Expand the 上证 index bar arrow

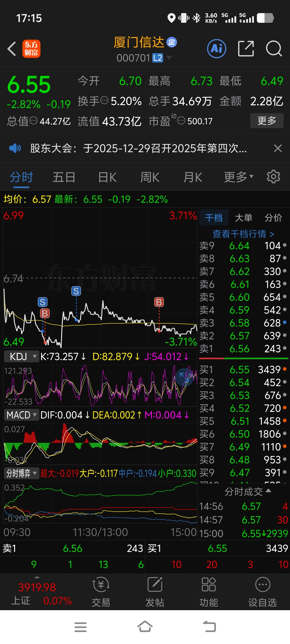pos(37,578)
